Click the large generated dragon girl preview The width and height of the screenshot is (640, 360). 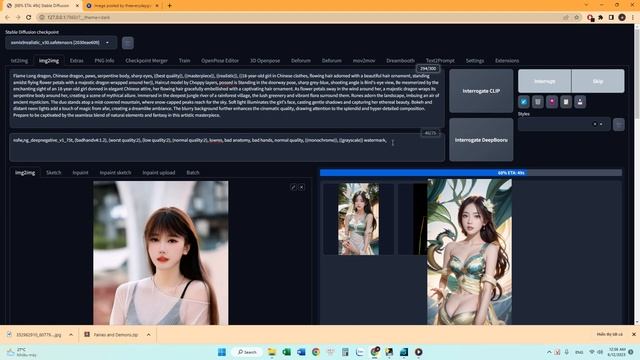469,251
